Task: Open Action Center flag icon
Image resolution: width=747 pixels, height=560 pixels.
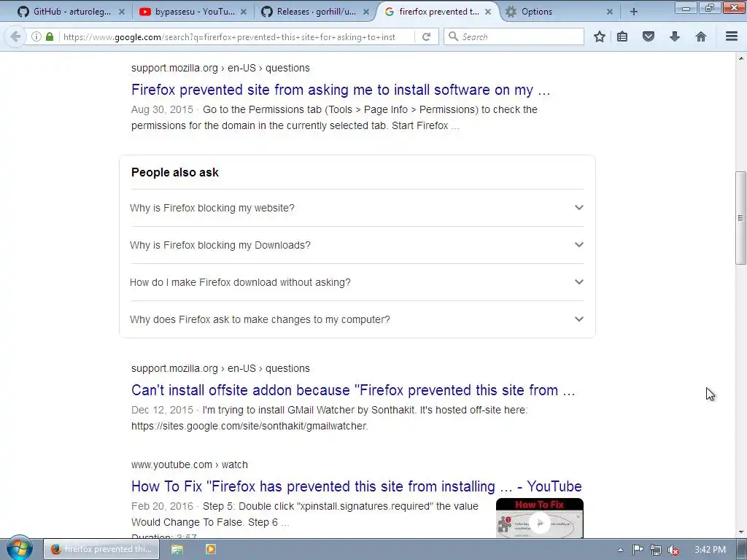Action: [638, 550]
